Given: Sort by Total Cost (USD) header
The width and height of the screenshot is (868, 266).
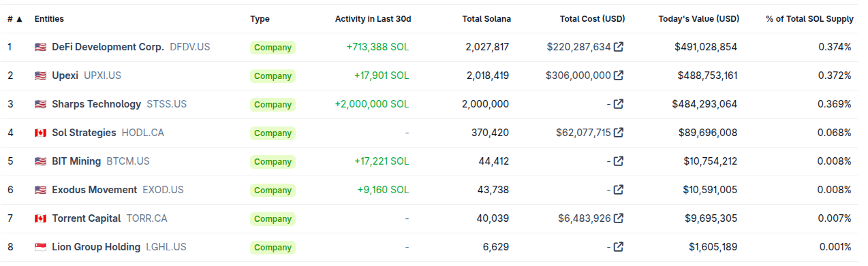Looking at the screenshot, I should (592, 19).
